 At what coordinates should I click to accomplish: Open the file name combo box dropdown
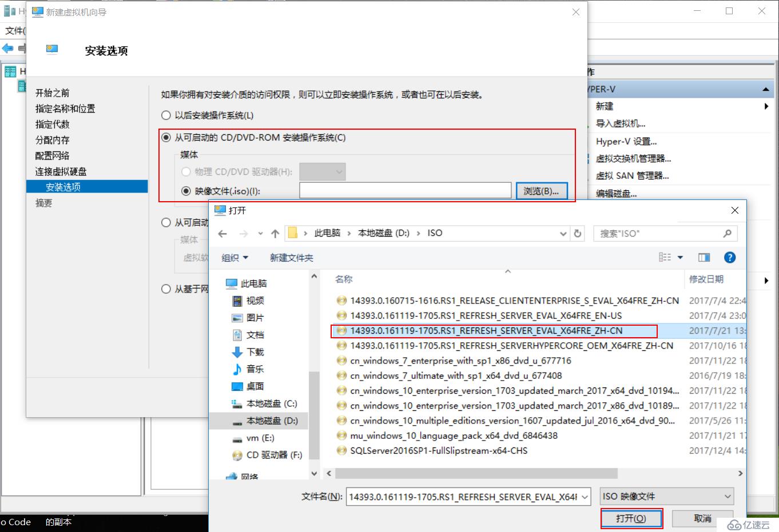tap(585, 497)
